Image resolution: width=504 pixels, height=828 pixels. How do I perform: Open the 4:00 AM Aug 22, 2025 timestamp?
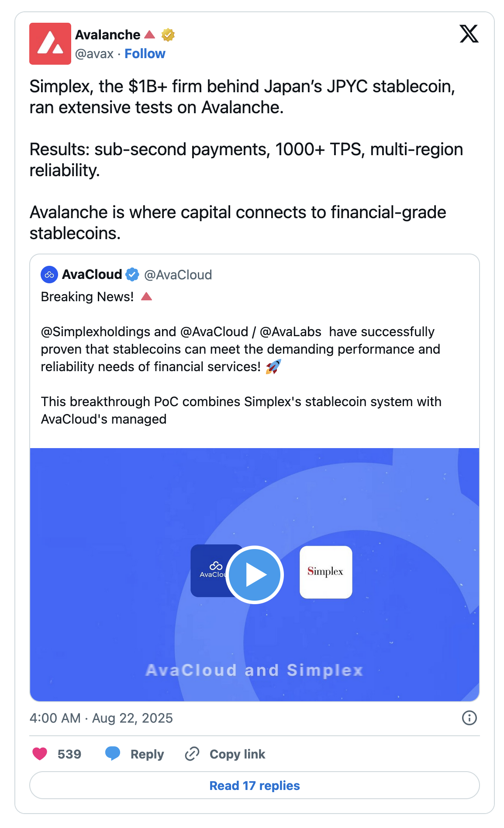tap(101, 718)
